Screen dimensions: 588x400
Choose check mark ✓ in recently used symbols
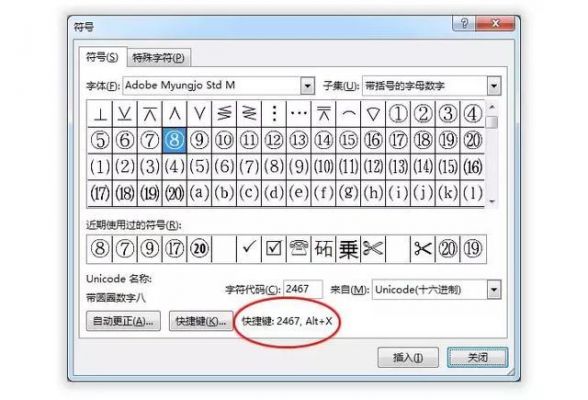point(249,249)
